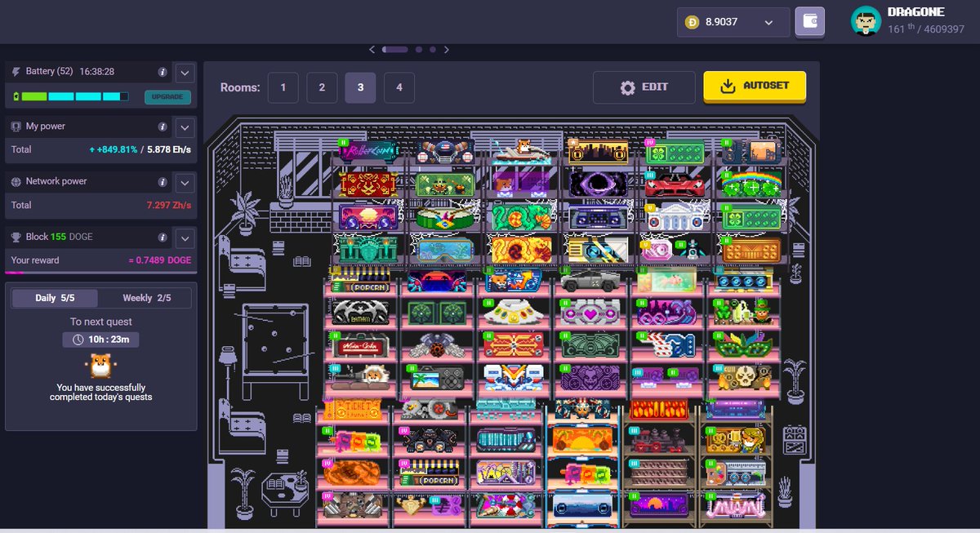Select the hamster jet ski miner
The width and height of the screenshot is (980, 533).
coord(522,152)
